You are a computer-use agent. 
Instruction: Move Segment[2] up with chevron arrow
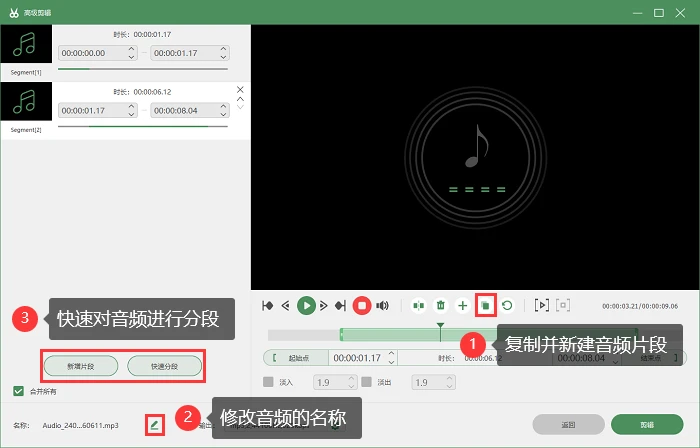tap(240, 99)
